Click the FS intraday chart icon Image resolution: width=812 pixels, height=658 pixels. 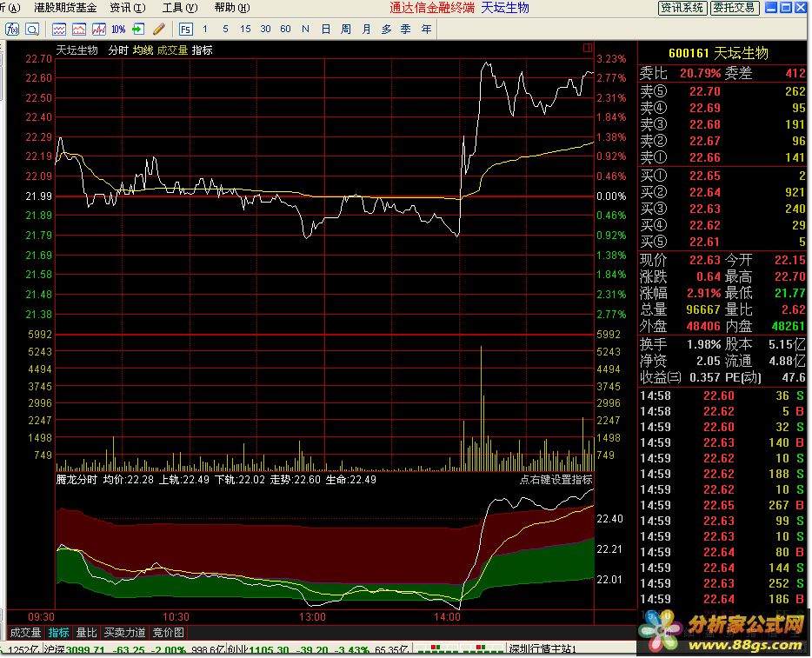(185, 30)
